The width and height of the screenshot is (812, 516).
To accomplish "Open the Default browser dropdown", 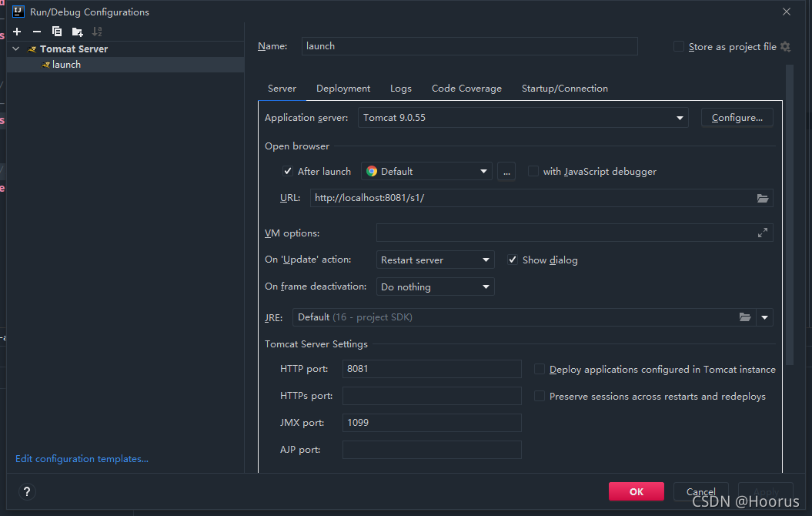I will pos(426,172).
